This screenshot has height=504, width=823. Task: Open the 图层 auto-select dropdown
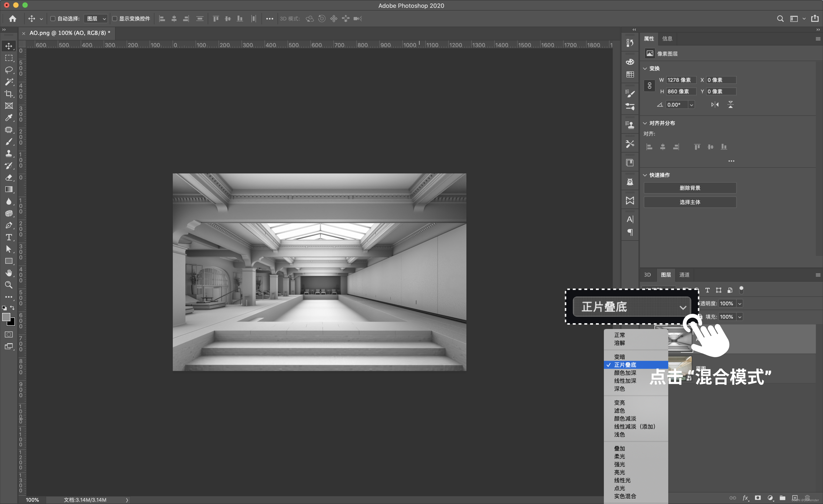click(x=96, y=19)
